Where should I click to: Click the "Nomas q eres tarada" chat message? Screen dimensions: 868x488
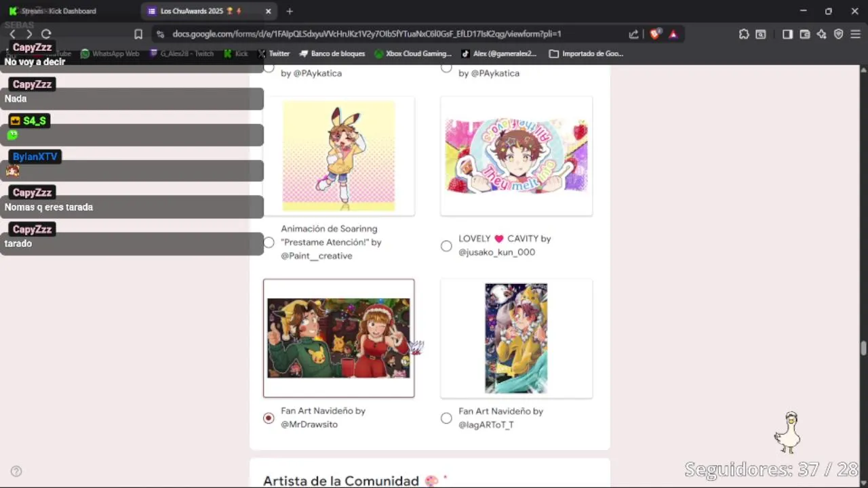(x=49, y=207)
